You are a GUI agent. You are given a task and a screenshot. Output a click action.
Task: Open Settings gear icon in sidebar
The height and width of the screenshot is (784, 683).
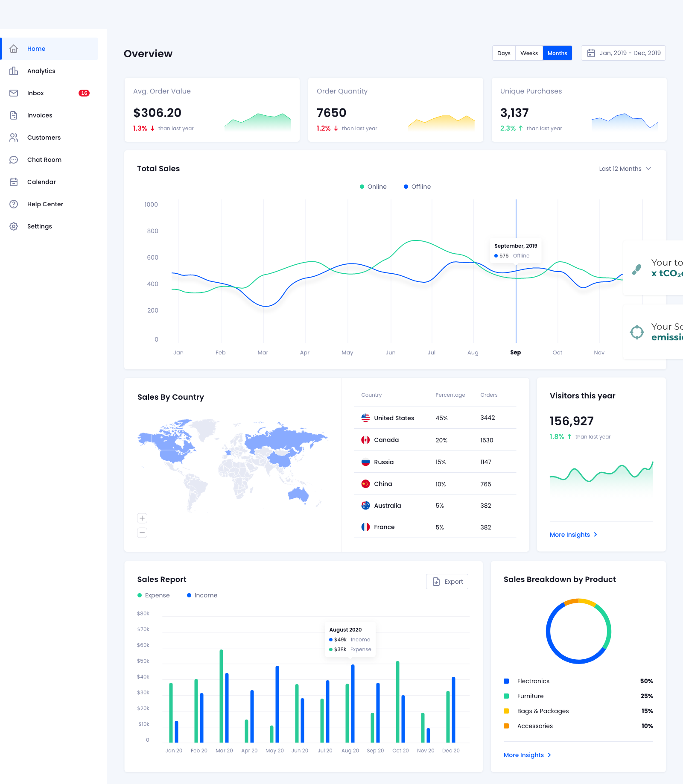coord(14,226)
